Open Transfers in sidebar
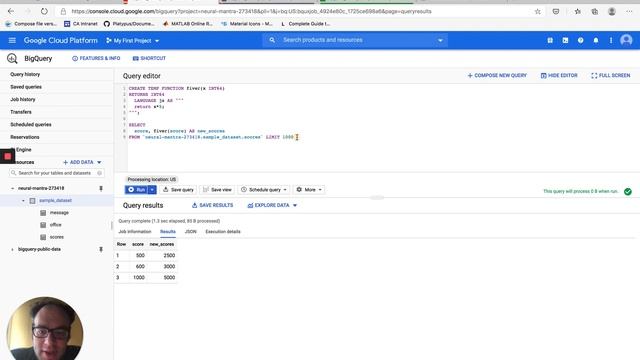 (21, 112)
